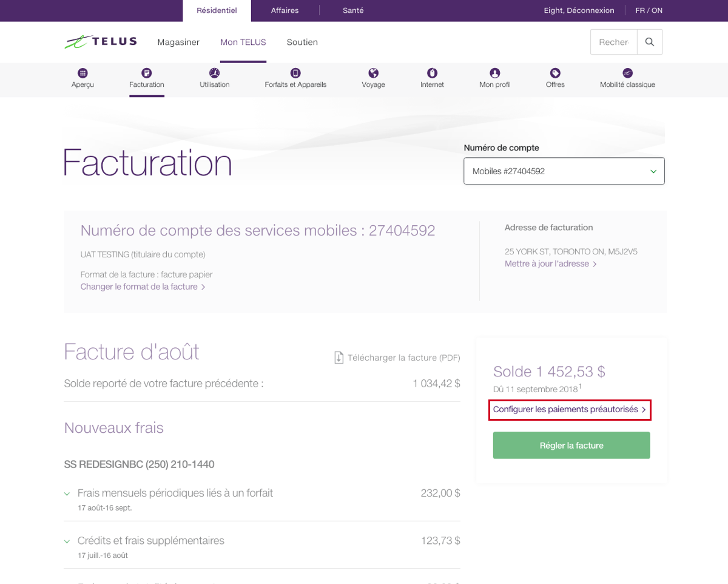Click Mettre à jour l'adresse link
This screenshot has width=728, height=584.
(550, 264)
